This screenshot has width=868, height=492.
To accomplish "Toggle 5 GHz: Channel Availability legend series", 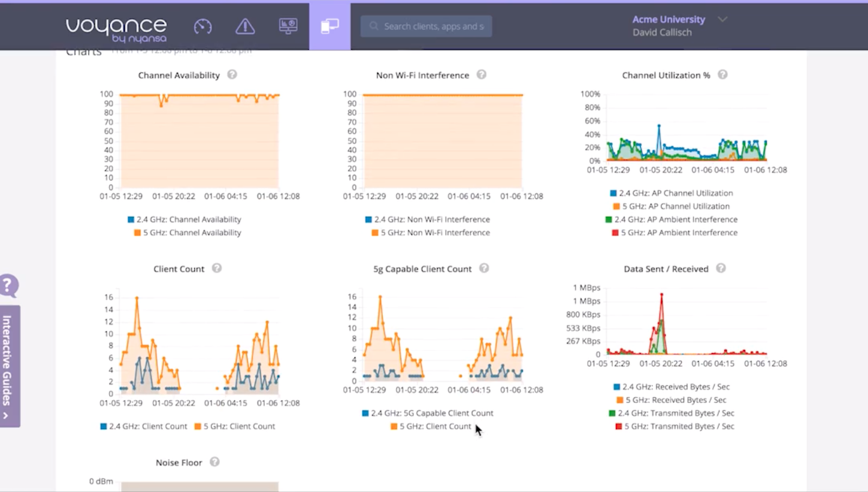I will coord(187,233).
